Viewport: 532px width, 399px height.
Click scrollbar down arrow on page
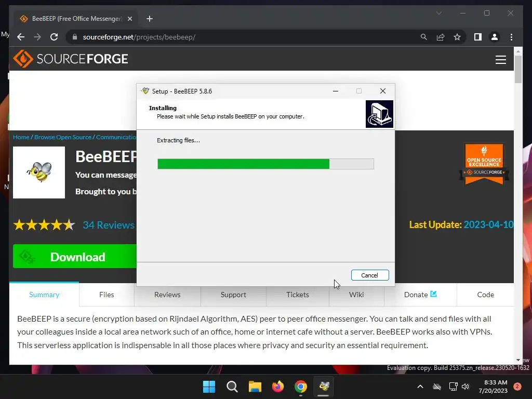[518, 360]
